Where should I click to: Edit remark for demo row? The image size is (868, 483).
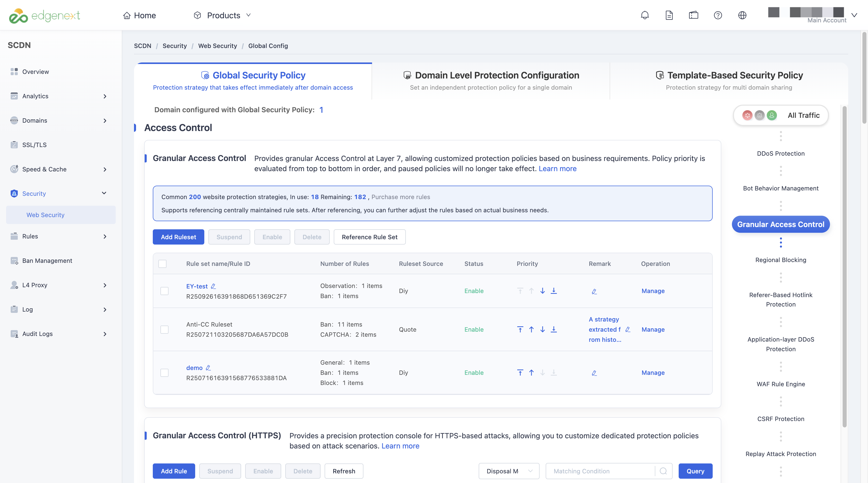pyautogui.click(x=594, y=373)
